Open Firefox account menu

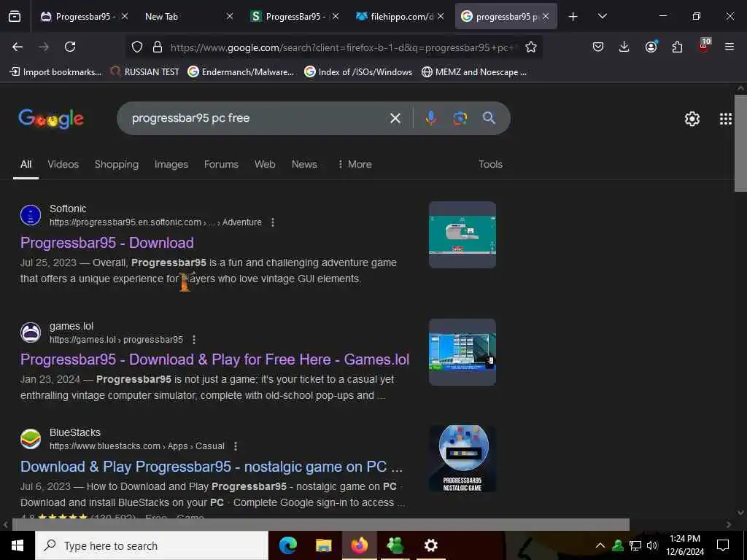(x=651, y=47)
